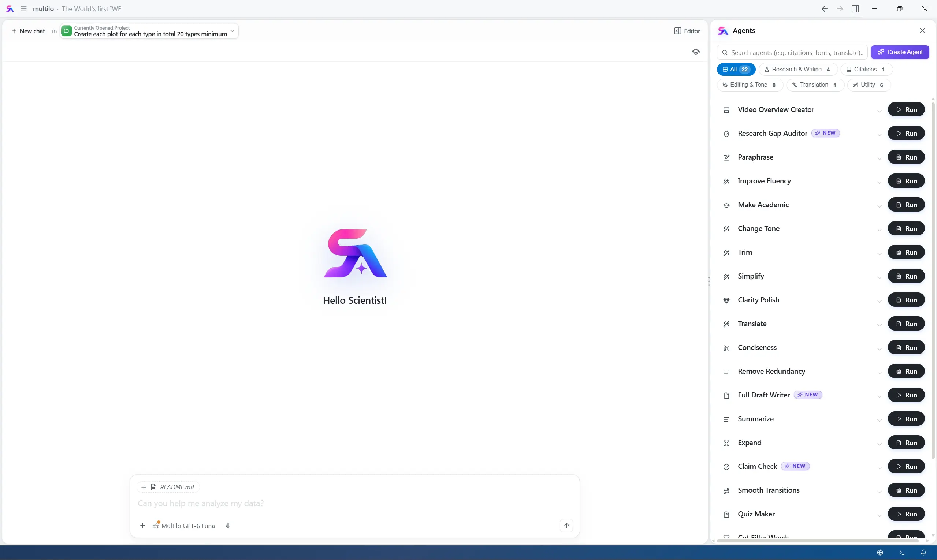This screenshot has height=560, width=937.
Task: Click the Video Overview Creator film icon
Action: point(726,110)
